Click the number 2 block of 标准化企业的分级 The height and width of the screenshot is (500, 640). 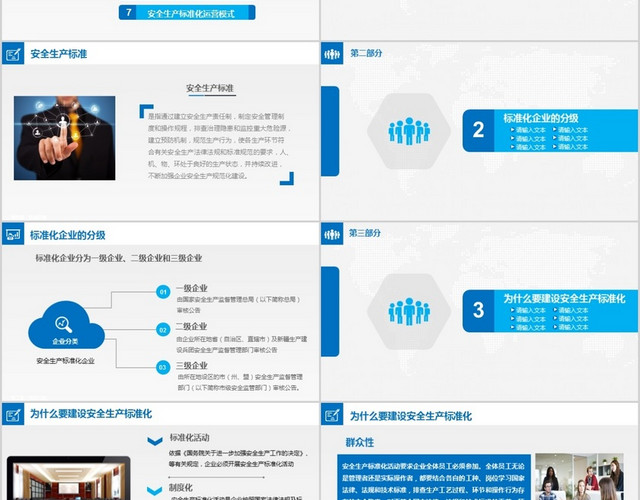[x=478, y=131]
